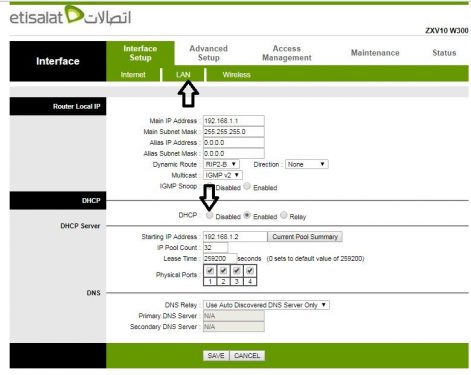Select DHCP Disabled radio button

click(209, 216)
